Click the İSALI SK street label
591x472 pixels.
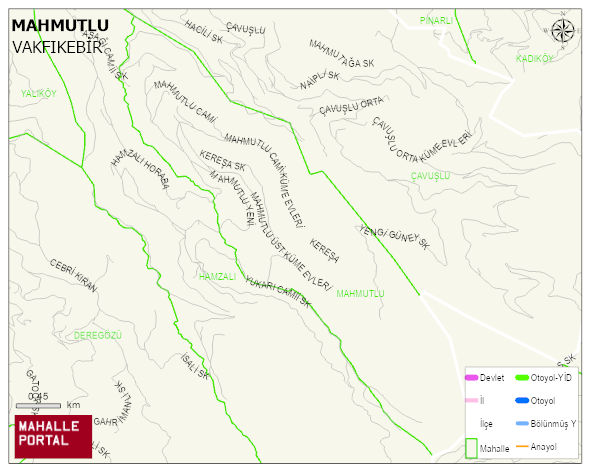click(194, 366)
